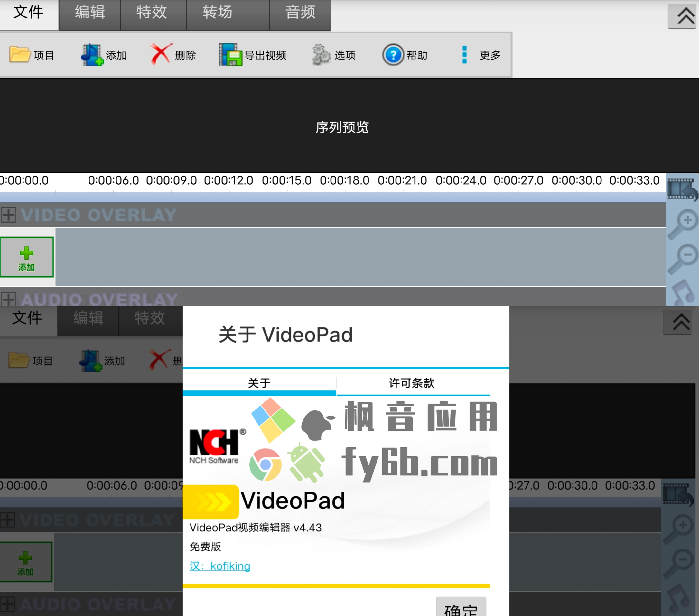This screenshot has height=616, width=699.
Task: Zoom out timeline with magnifier minus in top window
Action: pyautogui.click(x=682, y=259)
